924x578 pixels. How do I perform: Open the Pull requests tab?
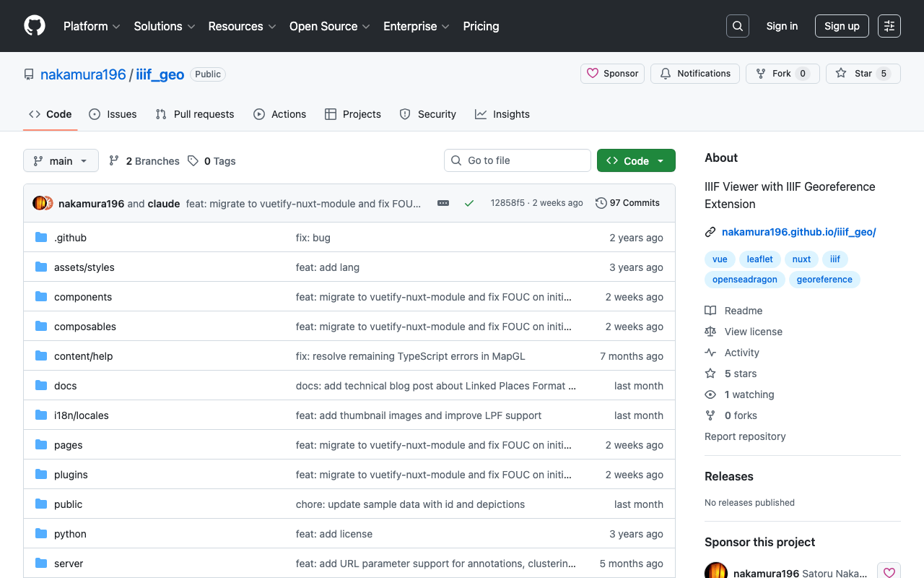click(195, 114)
